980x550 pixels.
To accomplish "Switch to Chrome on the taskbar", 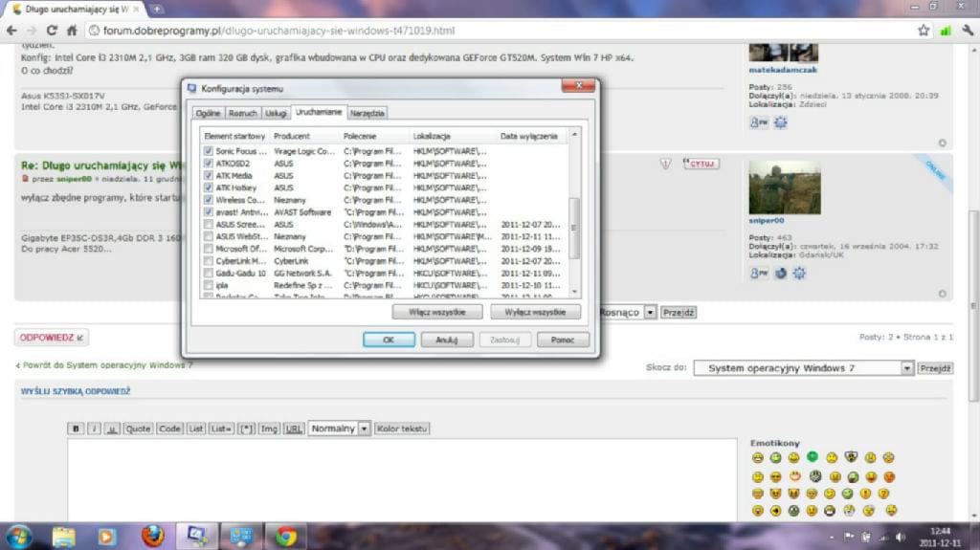I will [x=286, y=537].
